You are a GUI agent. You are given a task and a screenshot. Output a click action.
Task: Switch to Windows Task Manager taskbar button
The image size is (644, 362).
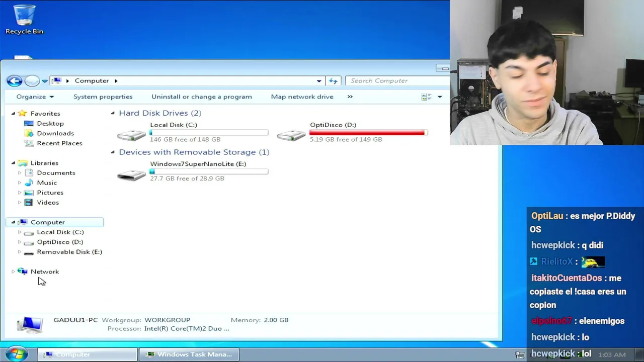click(x=189, y=354)
